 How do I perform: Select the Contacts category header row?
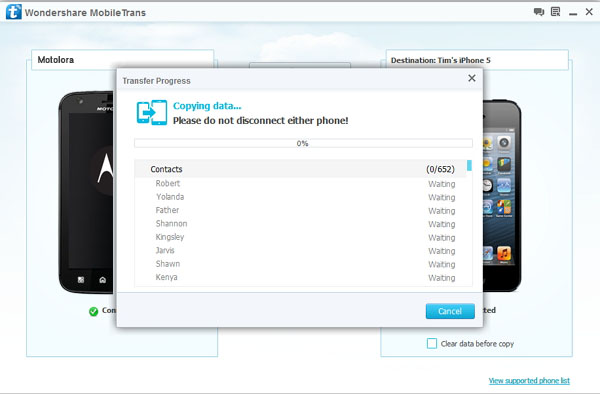tap(300, 169)
